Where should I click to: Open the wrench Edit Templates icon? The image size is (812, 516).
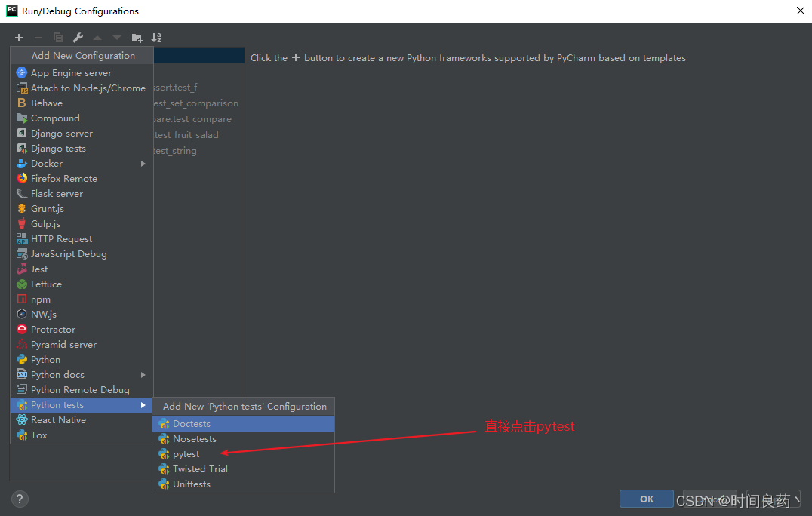coord(78,38)
